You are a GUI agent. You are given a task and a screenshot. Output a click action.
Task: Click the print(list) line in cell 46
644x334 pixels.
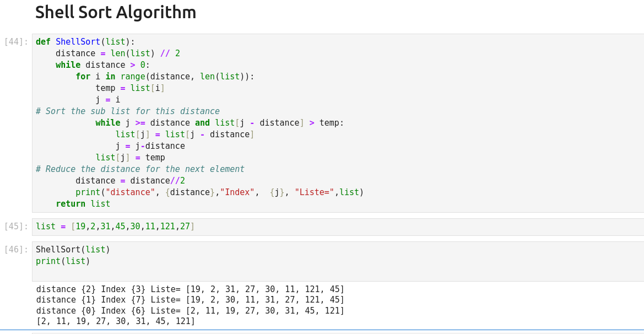pyautogui.click(x=63, y=261)
